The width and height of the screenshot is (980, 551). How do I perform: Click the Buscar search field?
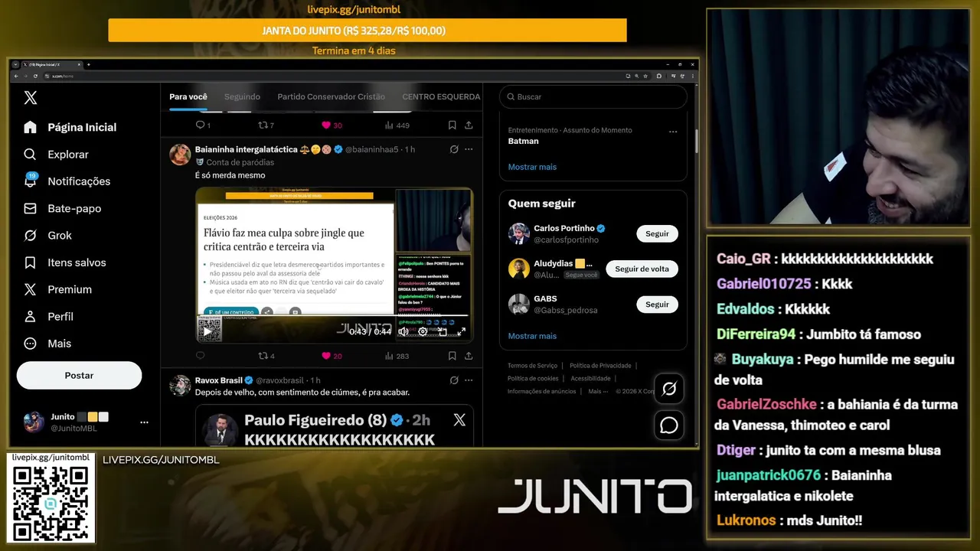(593, 97)
